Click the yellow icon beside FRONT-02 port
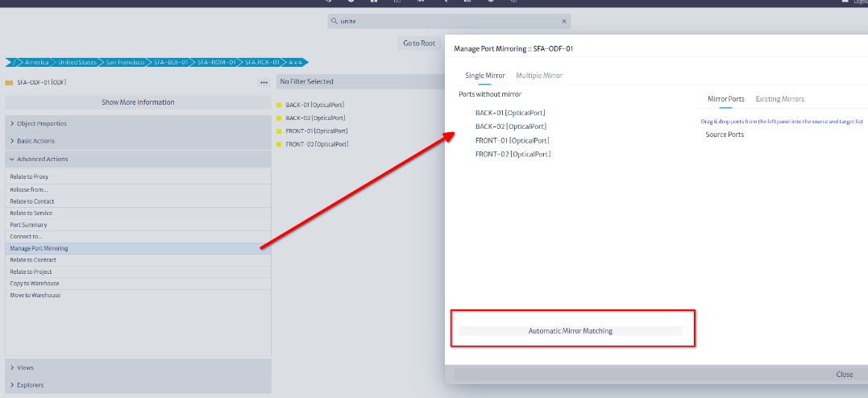This screenshot has width=868, height=398. click(279, 144)
